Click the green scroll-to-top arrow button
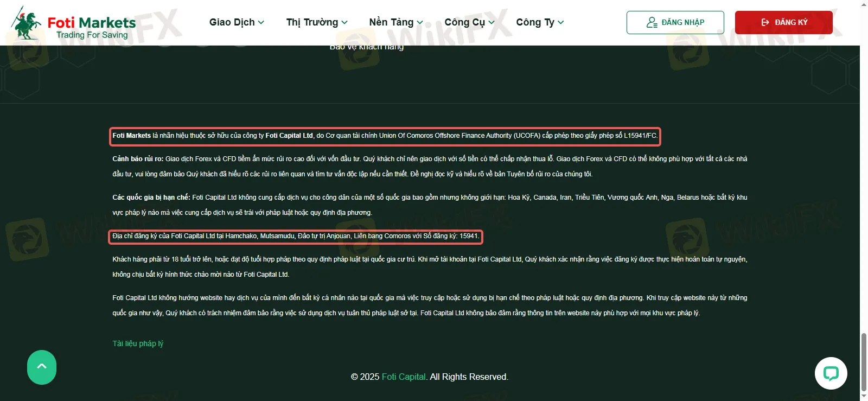The image size is (868, 401). [42, 367]
